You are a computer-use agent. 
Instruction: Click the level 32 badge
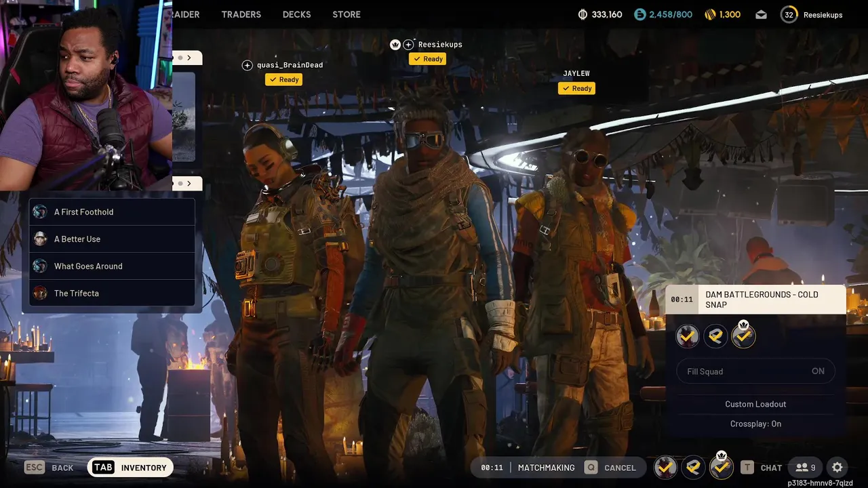pos(789,14)
